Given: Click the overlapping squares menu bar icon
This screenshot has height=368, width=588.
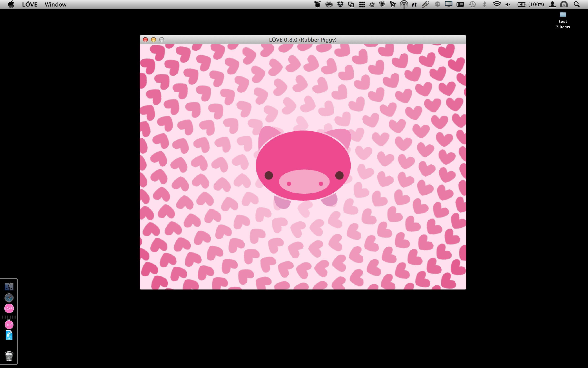Looking at the screenshot, I should [351, 4].
